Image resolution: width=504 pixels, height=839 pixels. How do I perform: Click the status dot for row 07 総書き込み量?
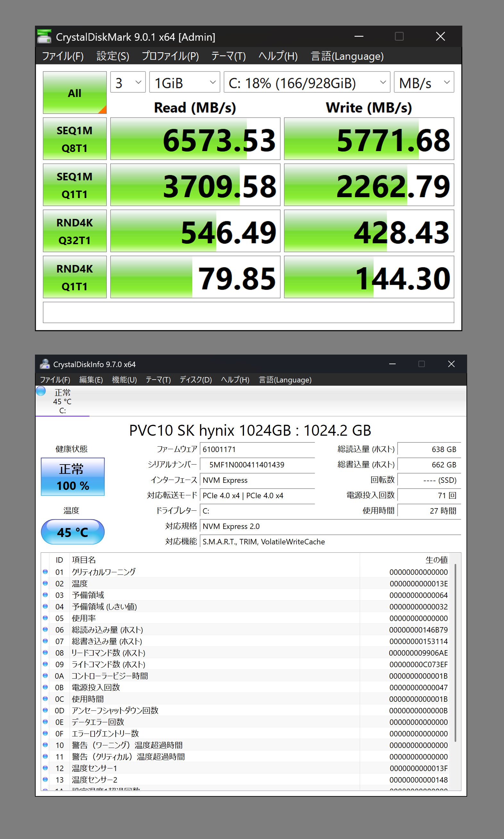point(45,641)
